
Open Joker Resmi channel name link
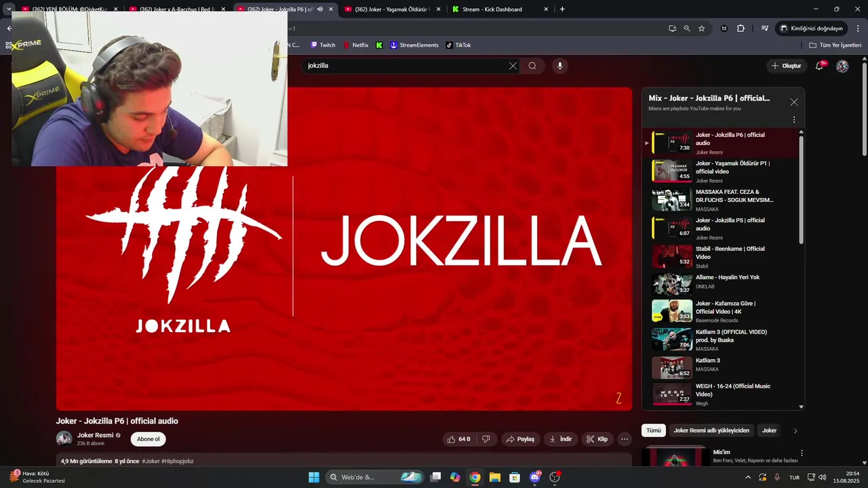point(95,435)
